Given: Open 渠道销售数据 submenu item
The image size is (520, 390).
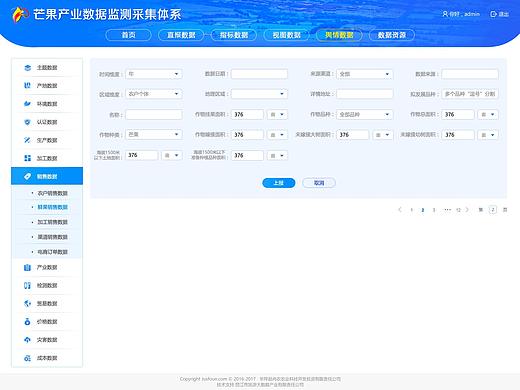Looking at the screenshot, I should [x=52, y=237].
